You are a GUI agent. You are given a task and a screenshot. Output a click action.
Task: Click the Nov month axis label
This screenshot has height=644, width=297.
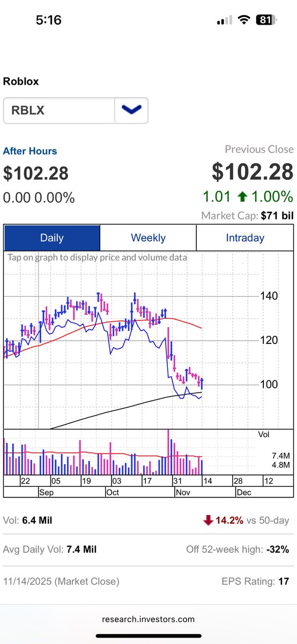(x=183, y=492)
